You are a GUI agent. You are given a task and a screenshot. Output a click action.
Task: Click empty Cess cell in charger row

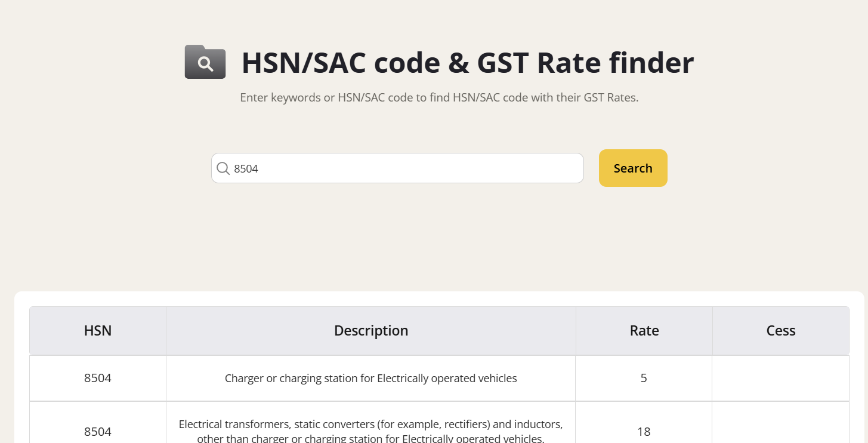[x=780, y=378]
